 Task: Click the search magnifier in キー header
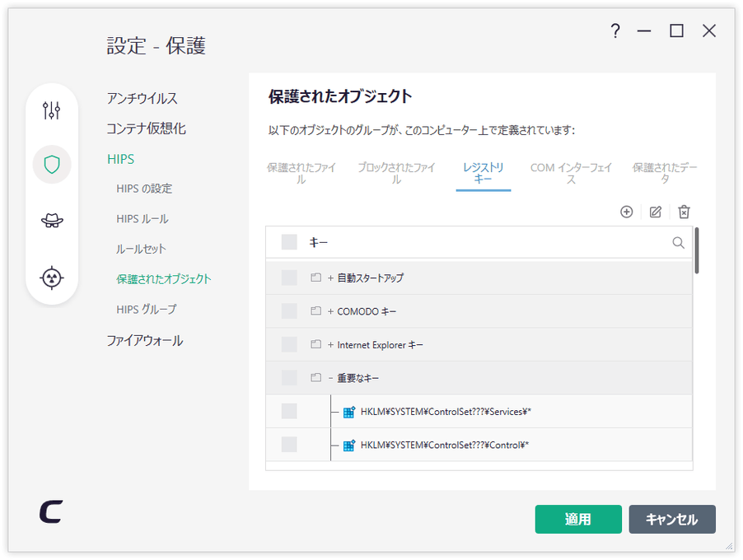pos(678,243)
